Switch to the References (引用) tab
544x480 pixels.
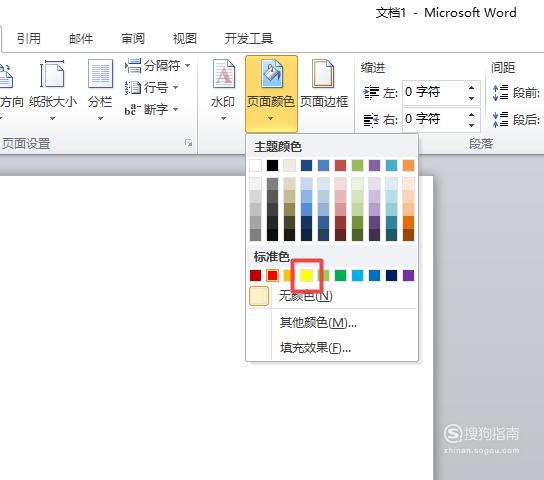[29, 38]
